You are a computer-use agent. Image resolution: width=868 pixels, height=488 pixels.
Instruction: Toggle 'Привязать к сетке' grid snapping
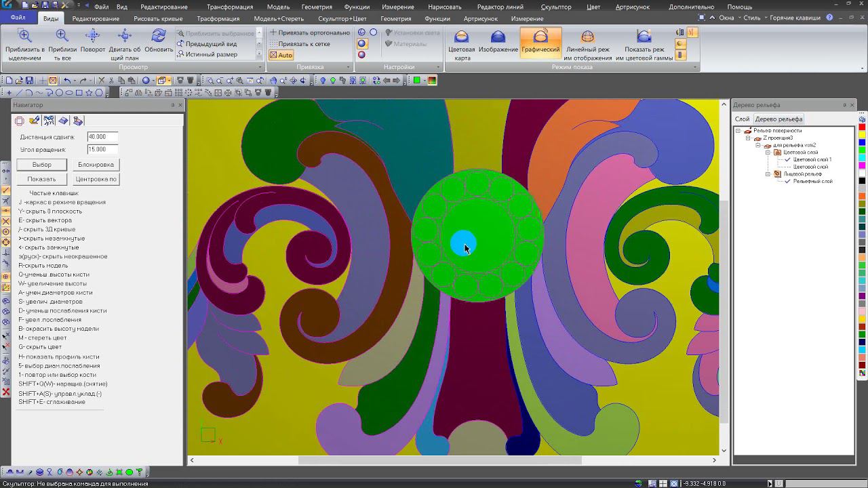(303, 44)
